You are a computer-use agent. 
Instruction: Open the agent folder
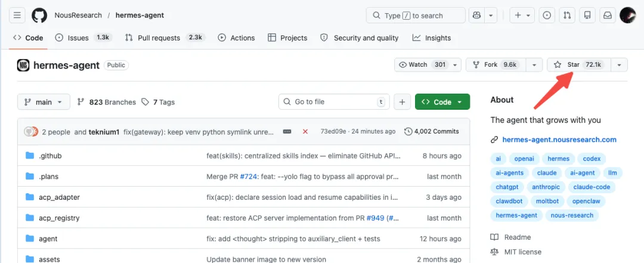[x=48, y=239]
